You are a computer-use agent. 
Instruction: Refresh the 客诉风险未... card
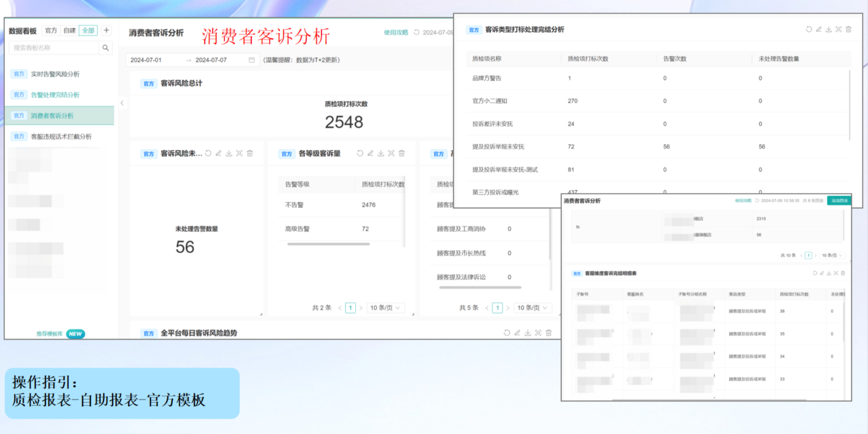(208, 153)
